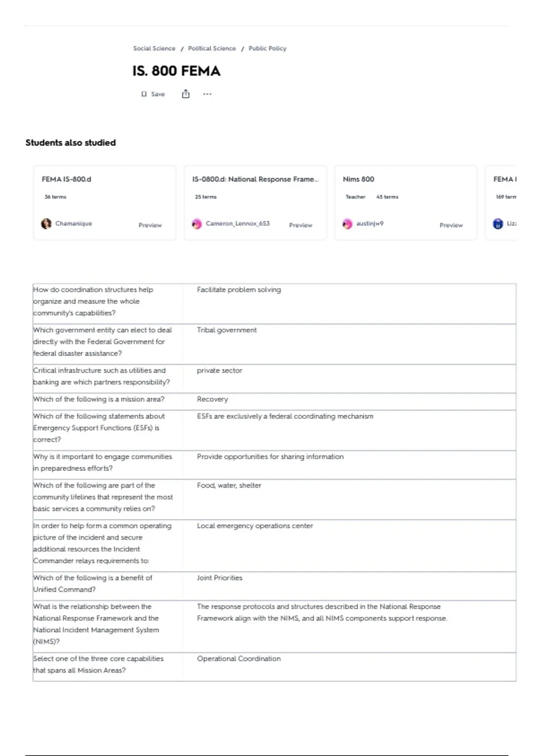Click Cameron_Lennox_653's avatar icon
Viewport: 534px width, 756px height.
pos(197,224)
